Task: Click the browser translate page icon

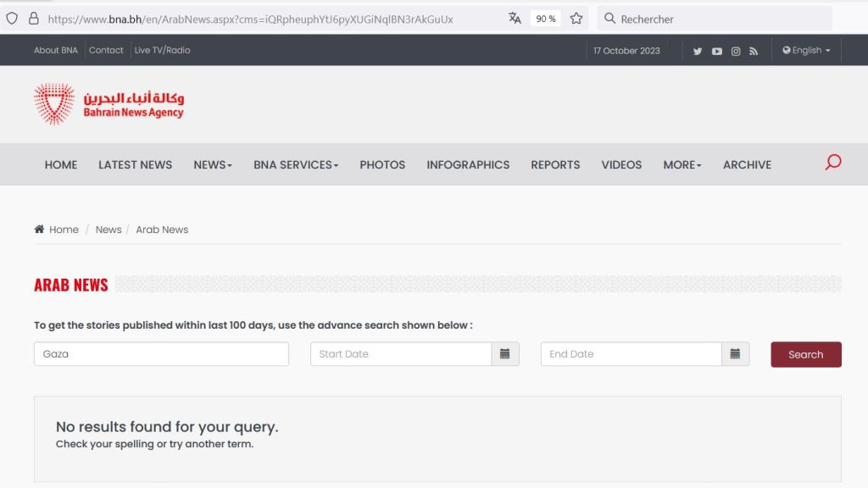Action: coord(515,19)
